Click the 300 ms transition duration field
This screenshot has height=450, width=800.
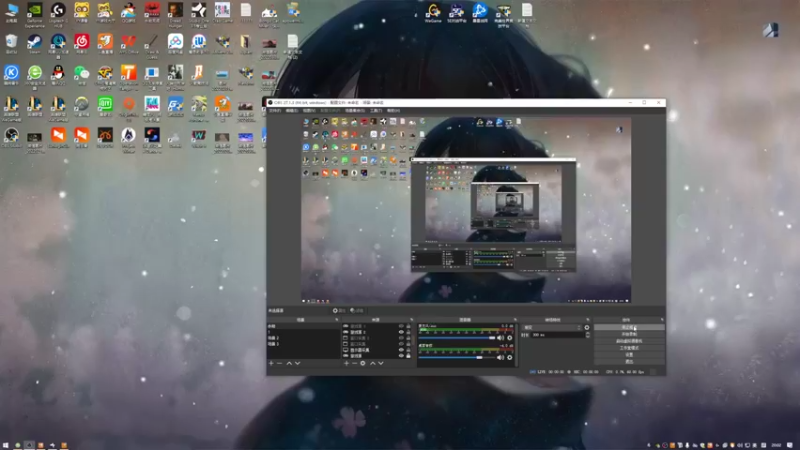558,335
